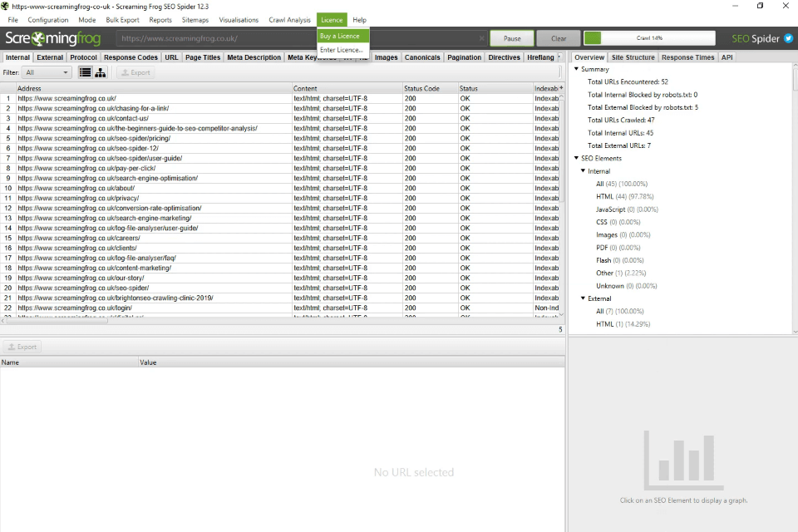The width and height of the screenshot is (798, 532).
Task: Select HTML (44) under Internal
Action: [x=624, y=196]
